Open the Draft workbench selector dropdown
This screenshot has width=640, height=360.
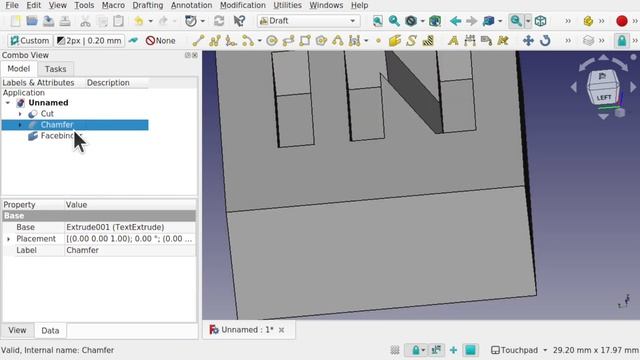click(x=309, y=21)
